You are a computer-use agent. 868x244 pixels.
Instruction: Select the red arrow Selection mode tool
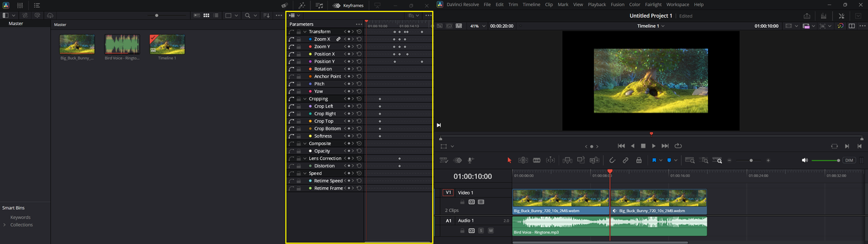(x=509, y=161)
